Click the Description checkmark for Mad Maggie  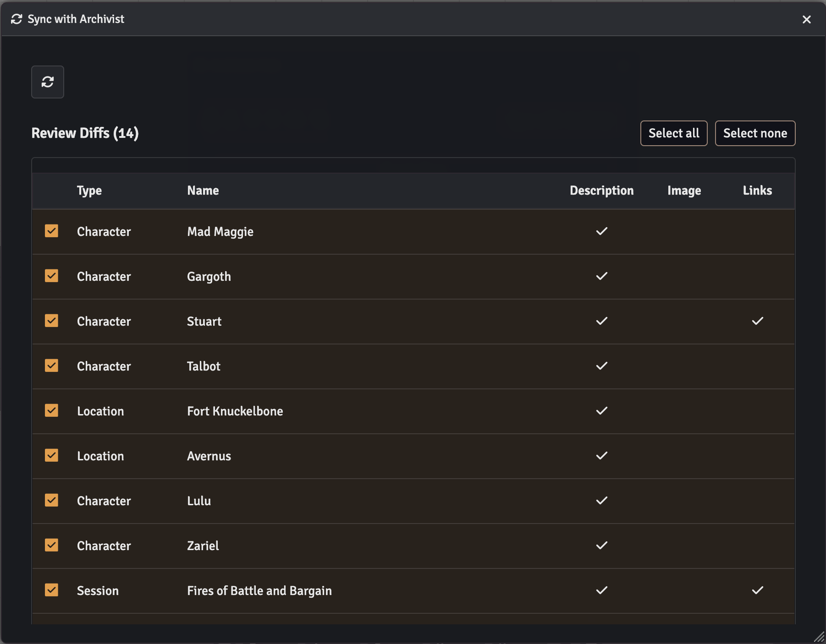[x=601, y=231]
